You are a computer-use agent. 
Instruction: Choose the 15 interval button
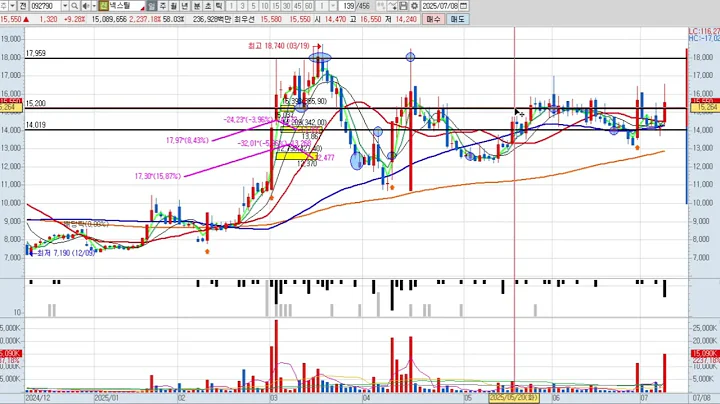tap(276, 6)
